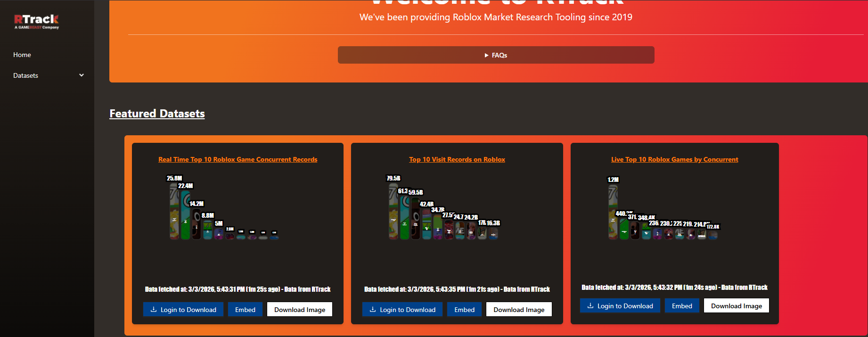Click download icon in Concurrent Records login button

tap(154, 310)
